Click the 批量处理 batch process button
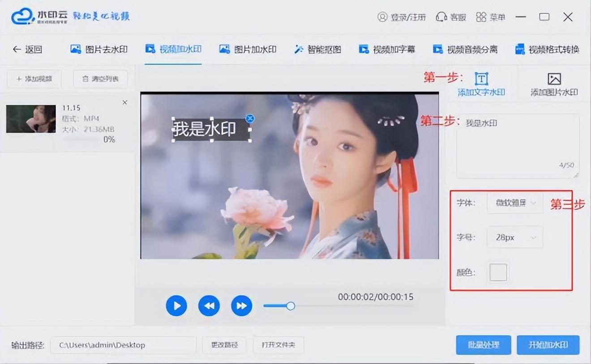 pyautogui.click(x=483, y=345)
